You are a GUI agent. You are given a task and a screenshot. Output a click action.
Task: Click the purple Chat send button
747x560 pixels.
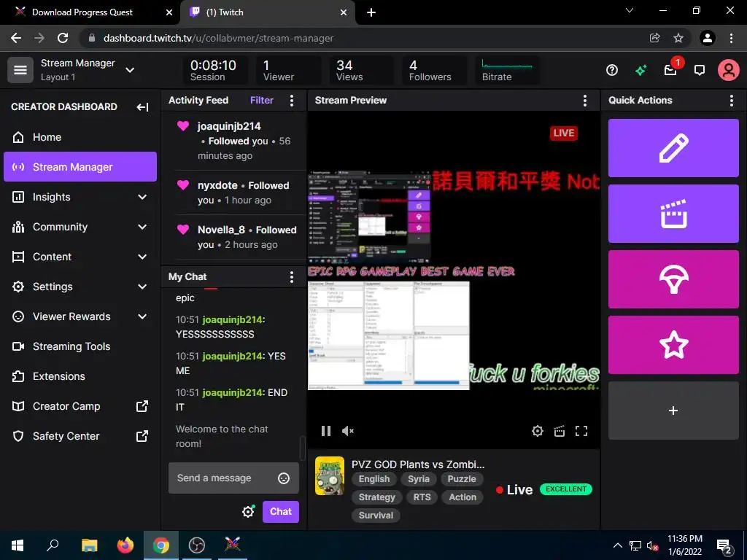(281, 511)
